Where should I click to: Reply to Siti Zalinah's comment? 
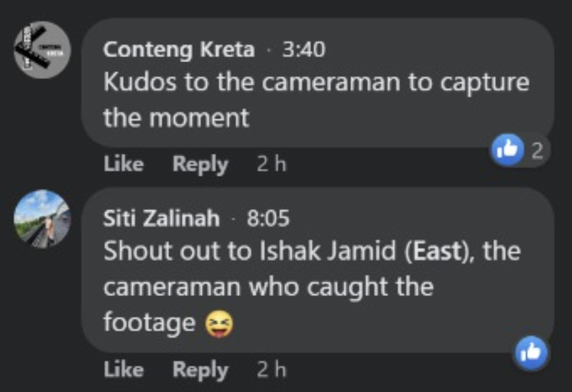(x=200, y=370)
